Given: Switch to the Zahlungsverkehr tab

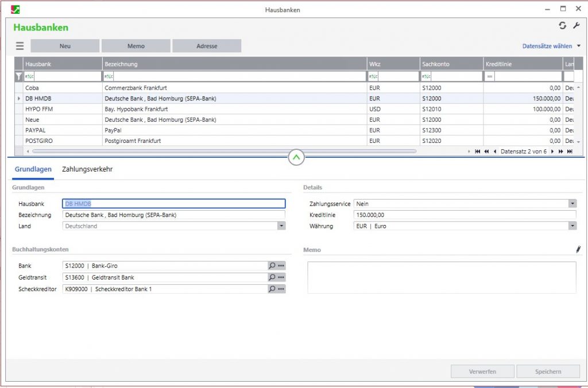Looking at the screenshot, I should (x=87, y=169).
